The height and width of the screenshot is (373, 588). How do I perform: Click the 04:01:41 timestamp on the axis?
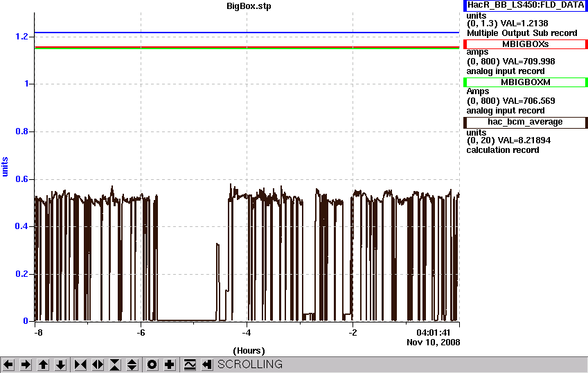[x=433, y=332]
